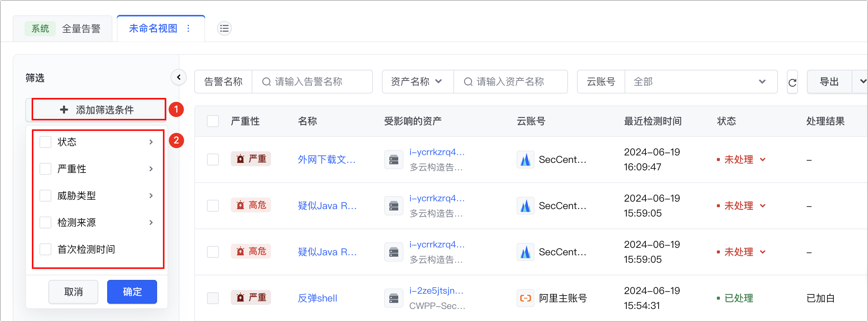Screen dimensions: 868x322
Task: Click the 处理结果 column header
Action: tap(826, 121)
